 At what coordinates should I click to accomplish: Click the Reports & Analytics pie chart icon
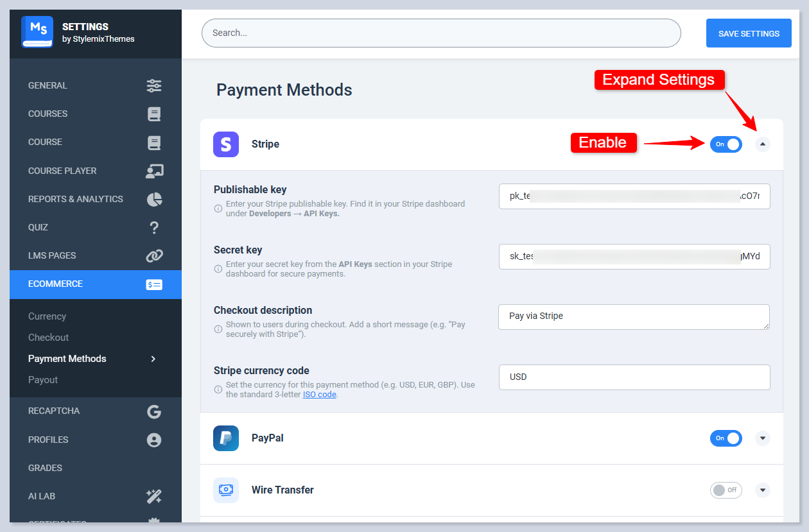point(154,199)
